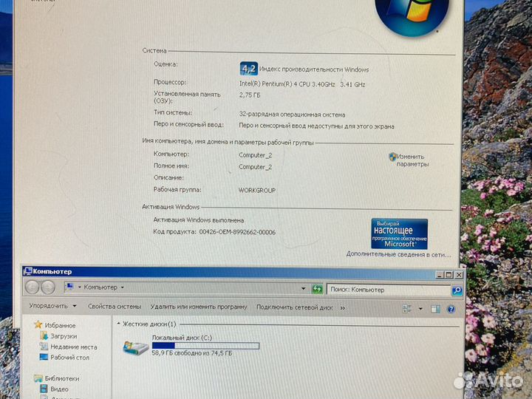Click Computer_2 full name value
Viewport: 532px width, 399px height.
[x=255, y=167]
